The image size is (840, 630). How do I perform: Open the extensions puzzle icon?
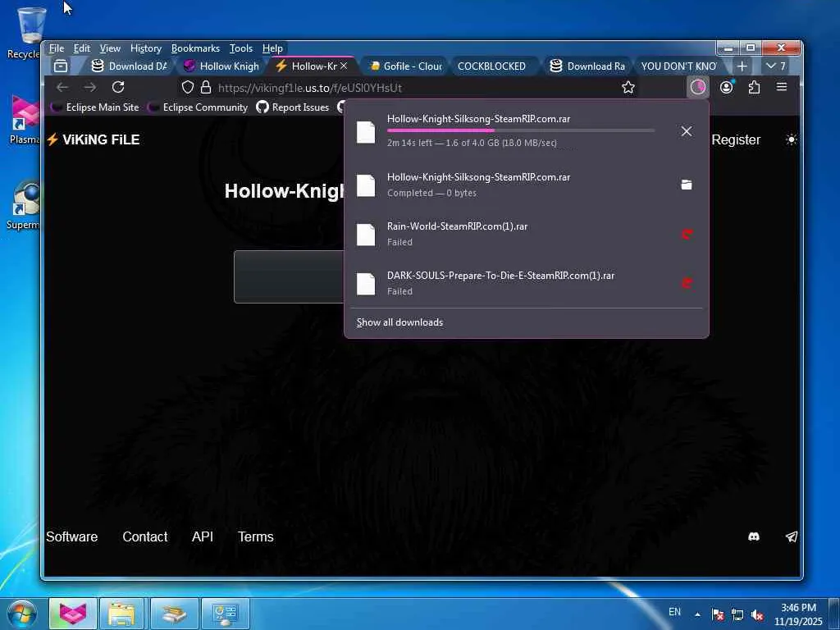tap(755, 87)
